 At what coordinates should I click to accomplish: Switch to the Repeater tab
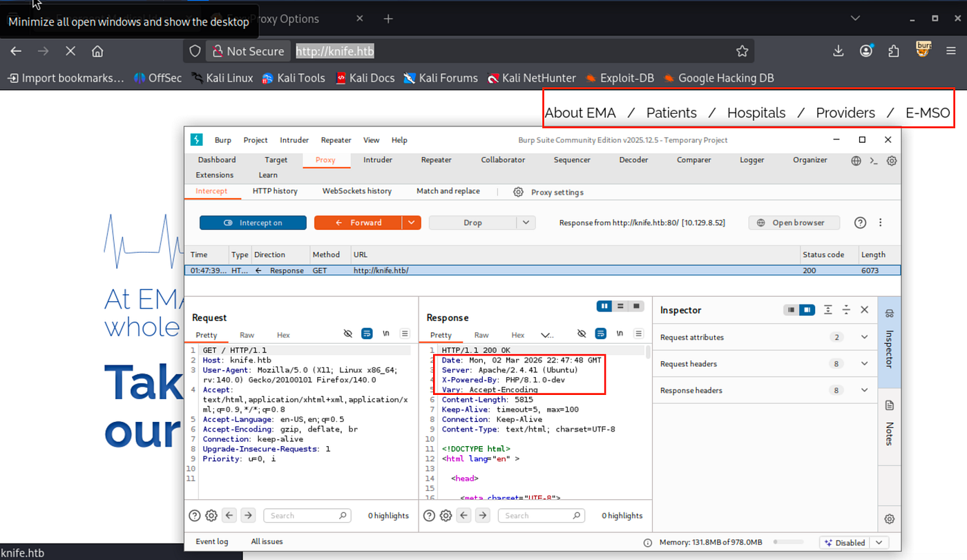pos(437,160)
